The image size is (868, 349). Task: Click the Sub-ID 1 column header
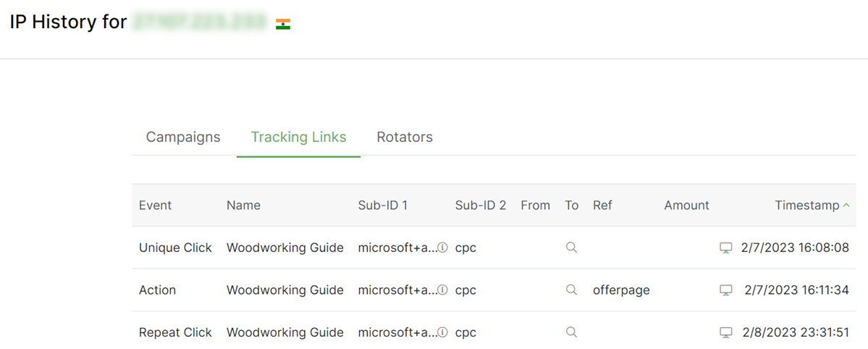(382, 206)
